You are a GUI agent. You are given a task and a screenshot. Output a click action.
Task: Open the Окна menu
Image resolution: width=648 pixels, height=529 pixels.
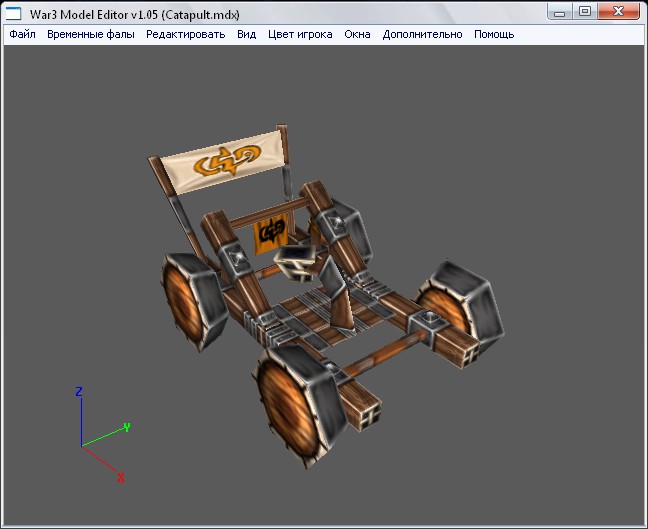(x=357, y=34)
